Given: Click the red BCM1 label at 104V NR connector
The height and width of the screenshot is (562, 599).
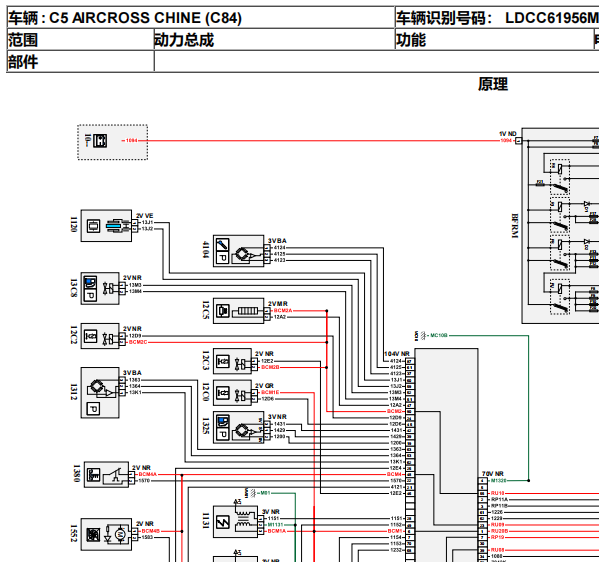Looking at the screenshot, I should (x=395, y=531).
